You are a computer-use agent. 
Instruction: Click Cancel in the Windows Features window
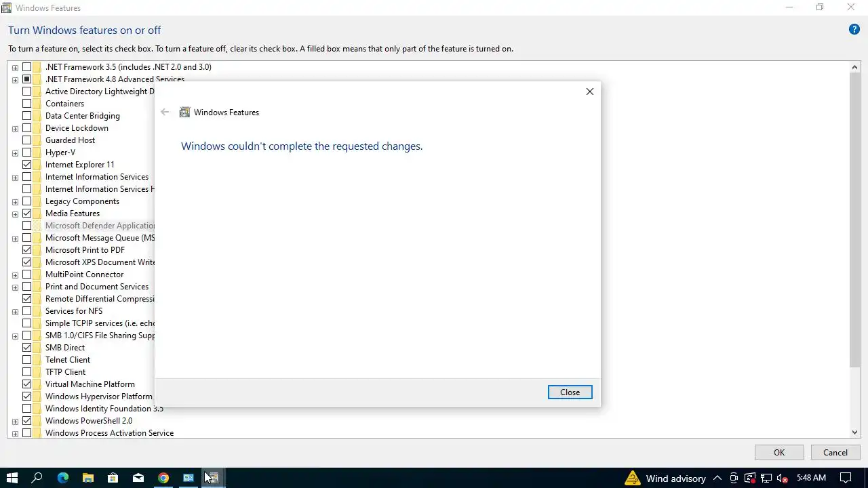[835, 453]
